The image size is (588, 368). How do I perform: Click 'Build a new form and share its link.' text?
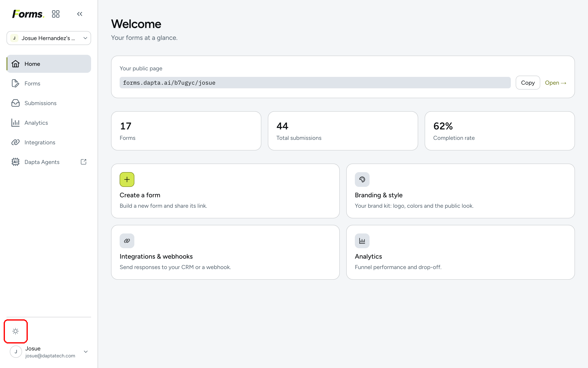[163, 206]
